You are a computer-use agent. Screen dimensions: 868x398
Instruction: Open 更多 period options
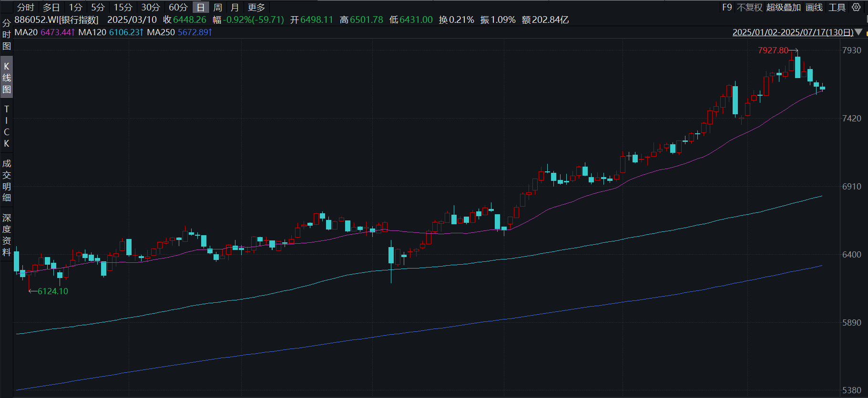(x=256, y=7)
